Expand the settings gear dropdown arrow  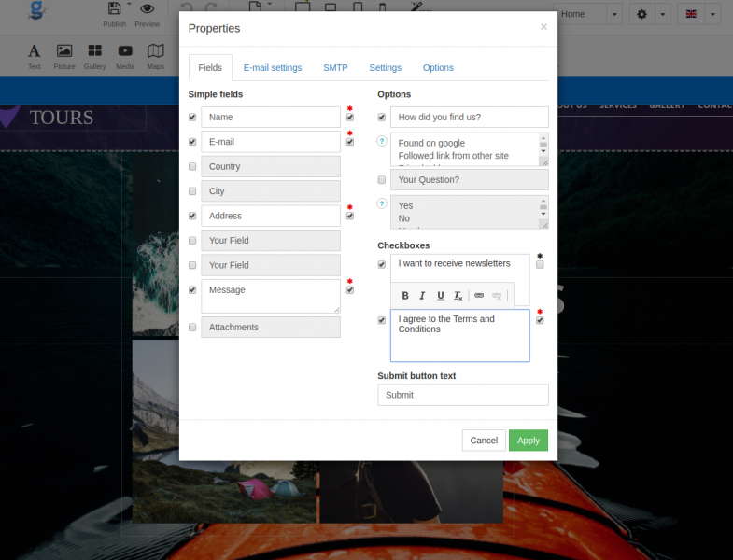[x=662, y=14]
